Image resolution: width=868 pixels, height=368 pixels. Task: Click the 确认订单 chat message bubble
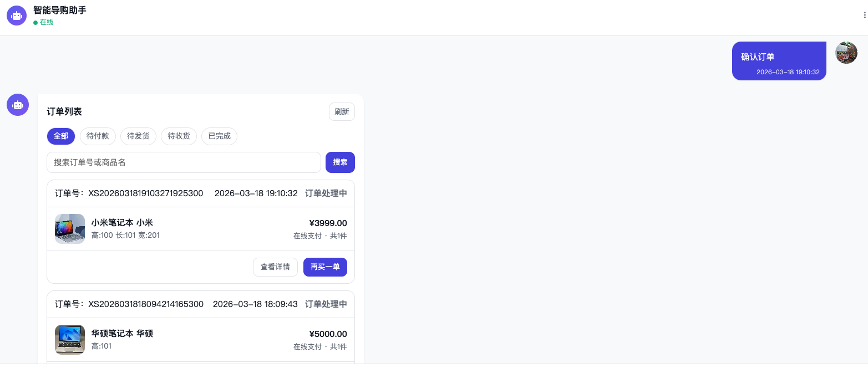point(779,61)
